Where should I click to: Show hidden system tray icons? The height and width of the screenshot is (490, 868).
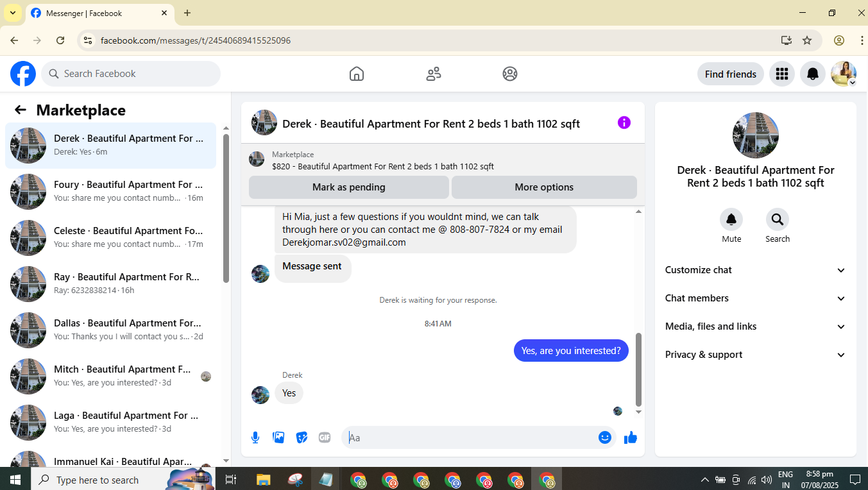pos(704,480)
